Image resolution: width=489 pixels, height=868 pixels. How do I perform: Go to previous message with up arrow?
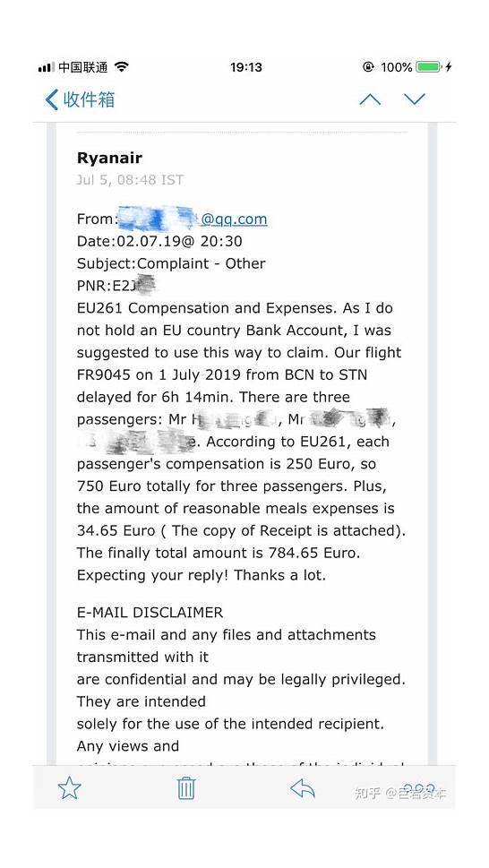point(370,99)
